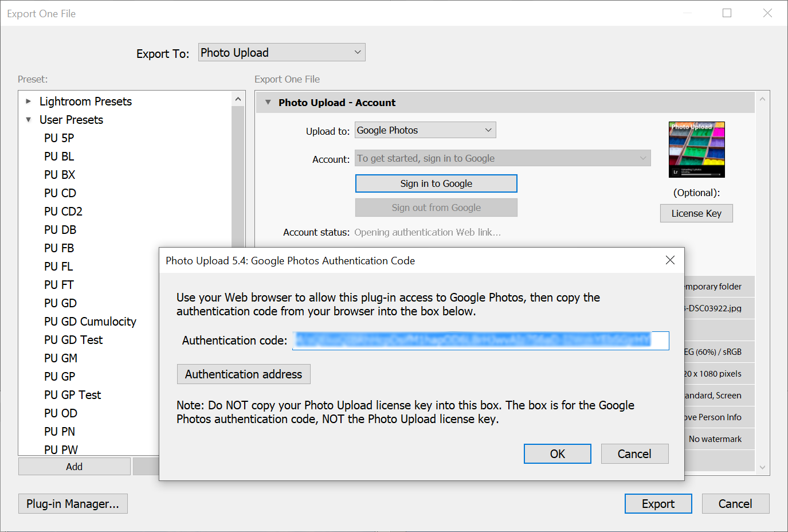
Task: Click into the Authentication code field
Action: [480, 341]
